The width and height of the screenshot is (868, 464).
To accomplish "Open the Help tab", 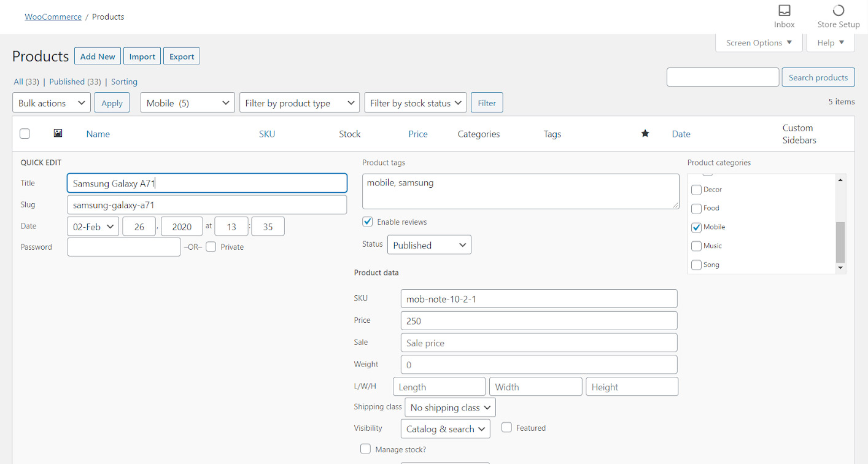I will 831,43.
